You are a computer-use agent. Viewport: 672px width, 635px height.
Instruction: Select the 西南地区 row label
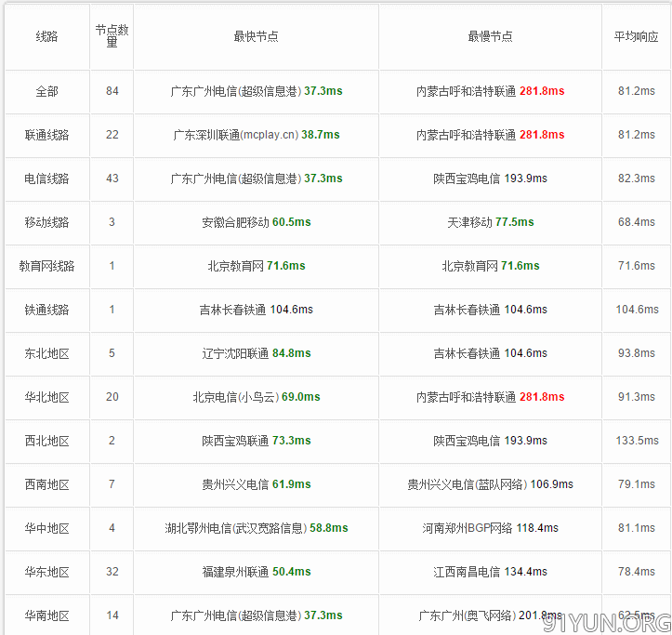pyautogui.click(x=46, y=485)
